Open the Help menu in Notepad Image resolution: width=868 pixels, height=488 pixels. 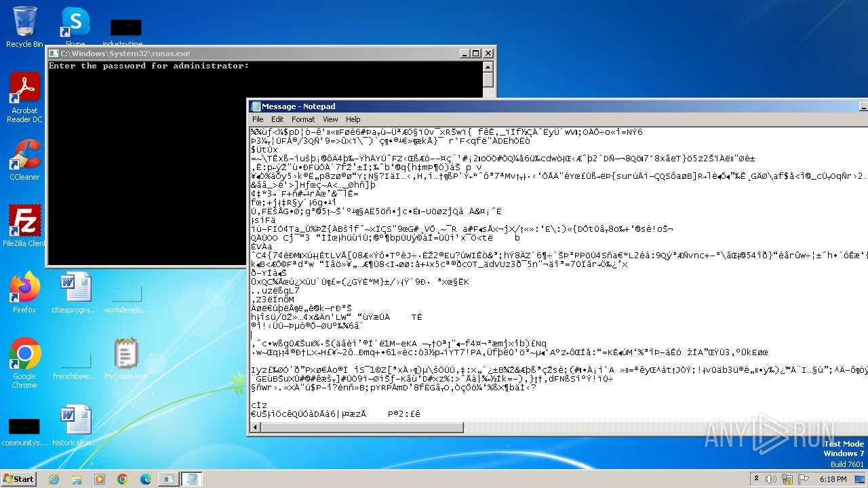click(353, 119)
